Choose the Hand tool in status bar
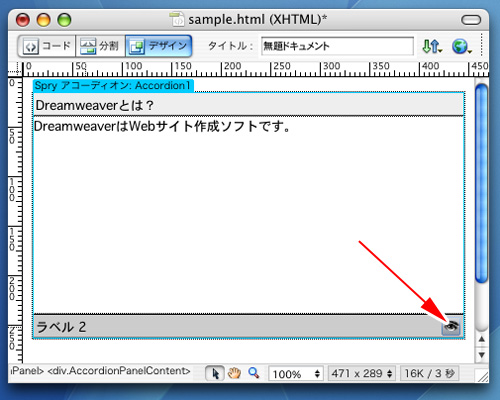Screen dimensions: 500x400 pyautogui.click(x=234, y=373)
